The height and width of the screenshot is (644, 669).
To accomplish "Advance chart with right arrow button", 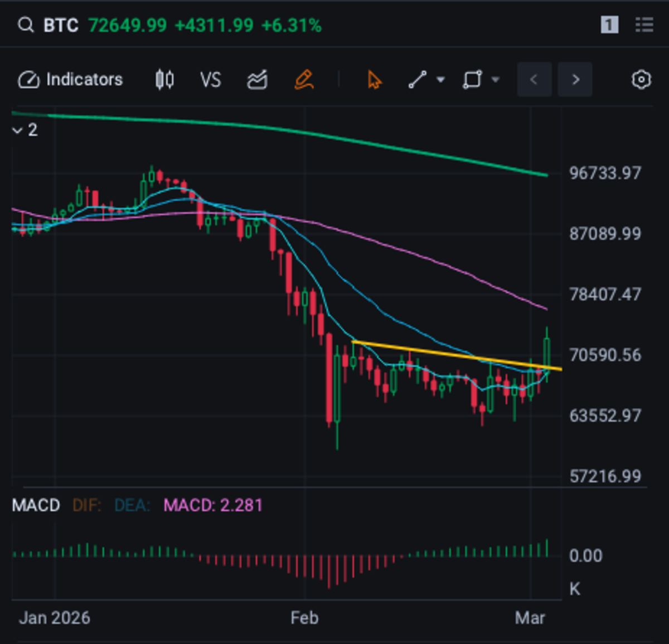I will click(x=575, y=80).
